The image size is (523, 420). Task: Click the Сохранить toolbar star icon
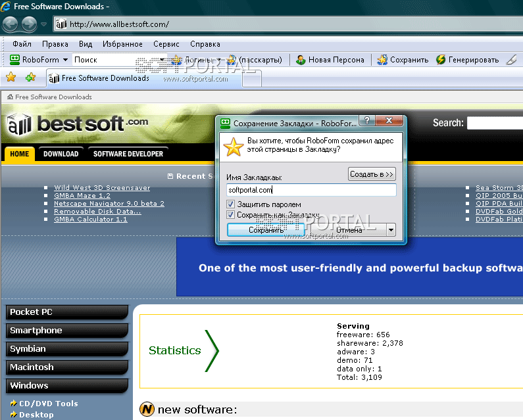click(x=382, y=60)
